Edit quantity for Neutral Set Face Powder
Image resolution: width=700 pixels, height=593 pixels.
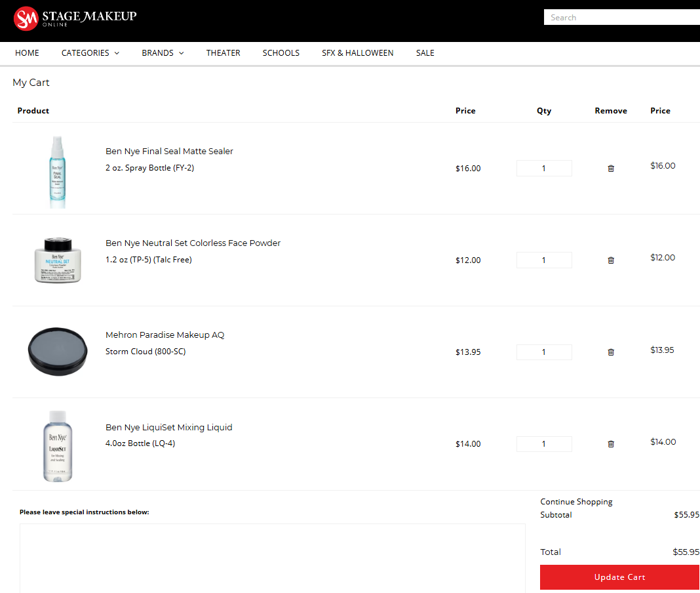pyautogui.click(x=544, y=260)
